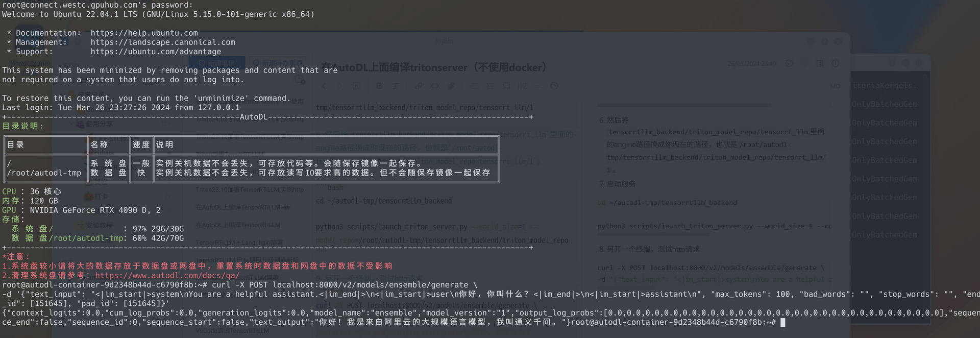
Task: Insert bulleted list in Joplin toolbar
Action: 474,86
